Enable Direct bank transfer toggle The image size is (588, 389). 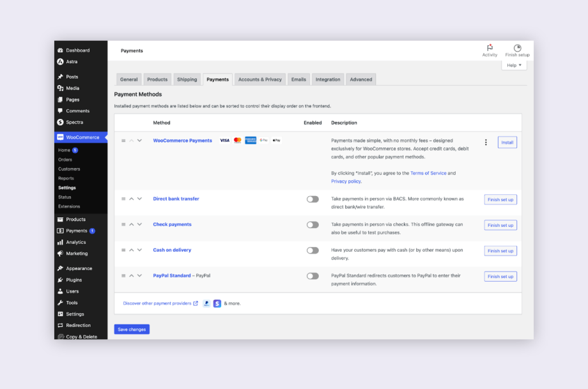pos(313,199)
